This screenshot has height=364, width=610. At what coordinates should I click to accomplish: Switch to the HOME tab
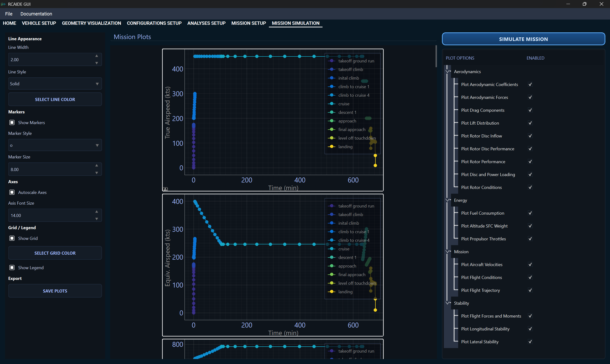click(10, 23)
